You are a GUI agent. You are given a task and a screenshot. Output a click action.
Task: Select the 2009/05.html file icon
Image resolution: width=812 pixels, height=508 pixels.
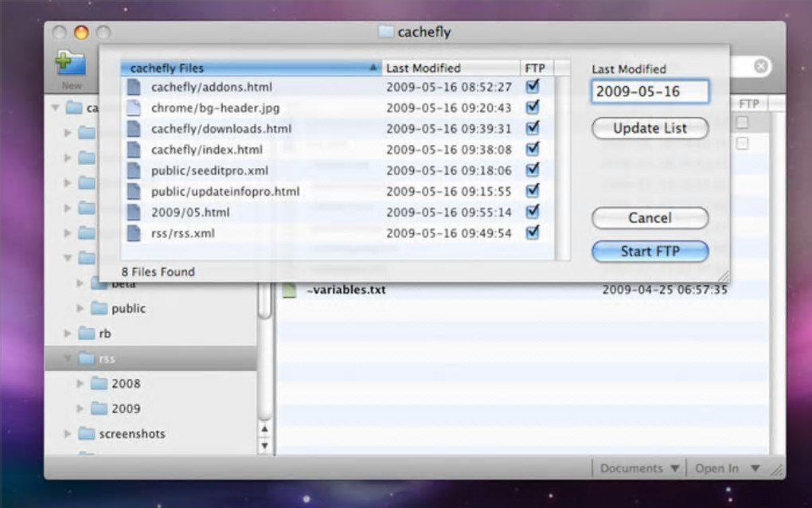(x=134, y=213)
